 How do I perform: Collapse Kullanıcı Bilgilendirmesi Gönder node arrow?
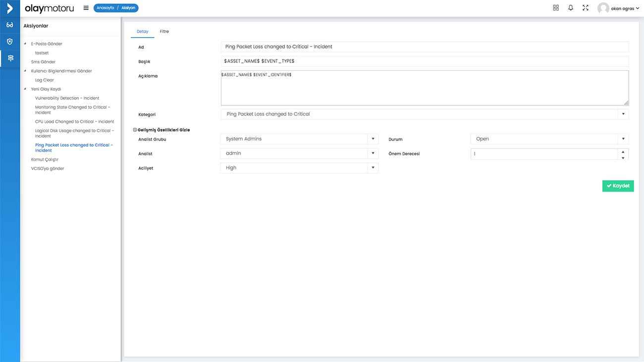25,71
